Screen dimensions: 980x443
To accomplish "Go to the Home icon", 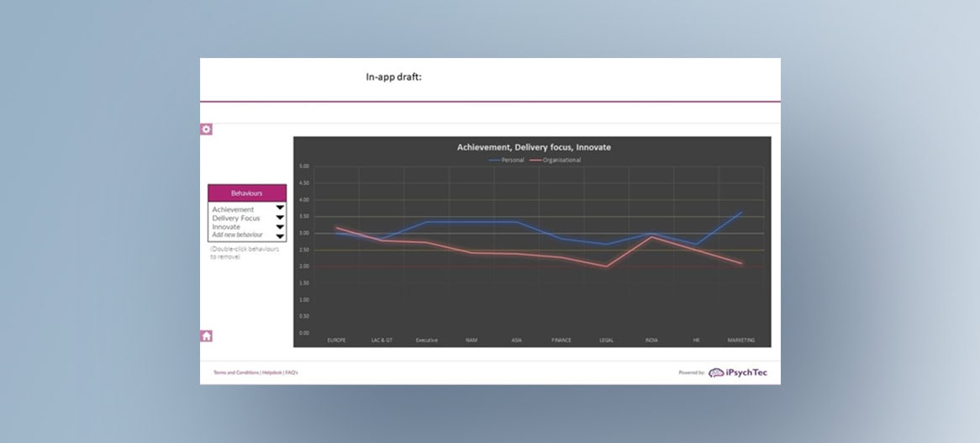I will 206,336.
